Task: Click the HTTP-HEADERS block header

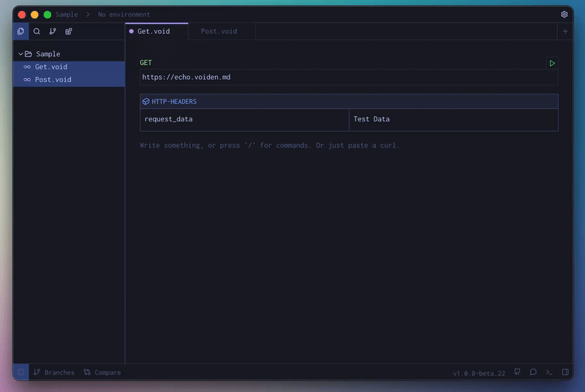Action: point(349,102)
